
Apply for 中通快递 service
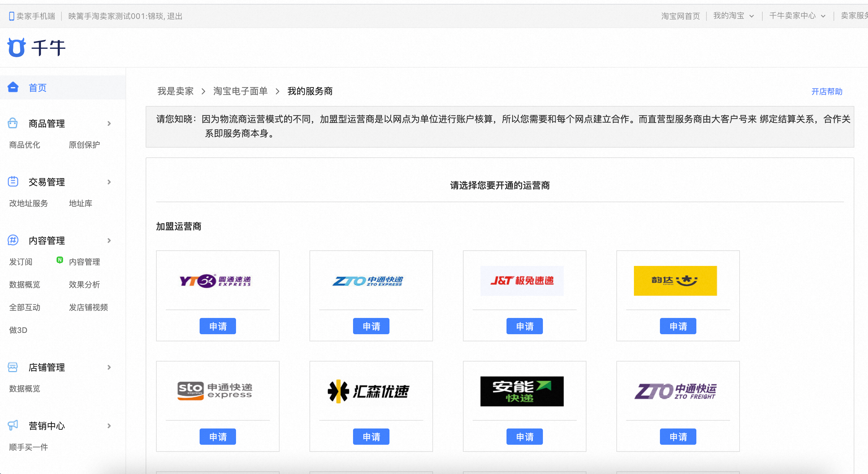tap(371, 326)
